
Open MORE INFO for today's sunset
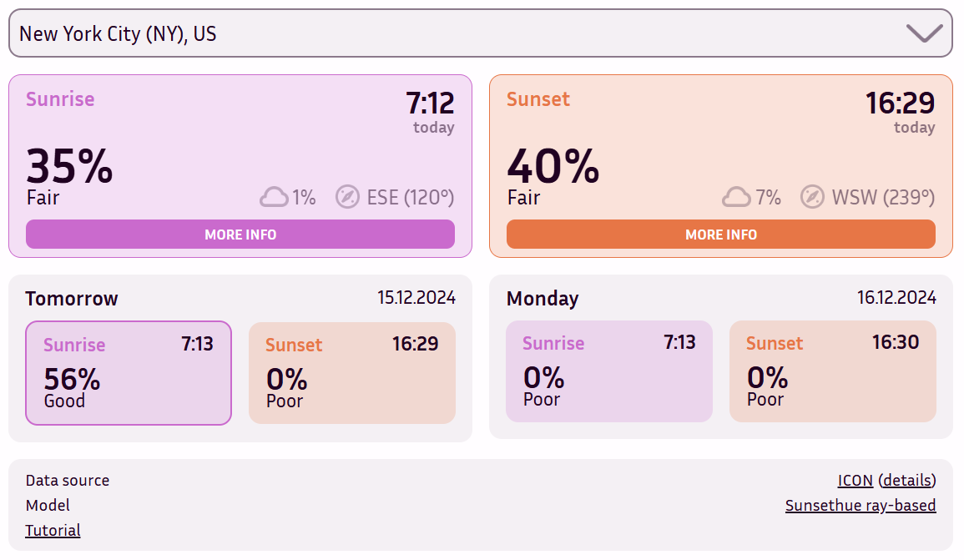[x=721, y=235]
